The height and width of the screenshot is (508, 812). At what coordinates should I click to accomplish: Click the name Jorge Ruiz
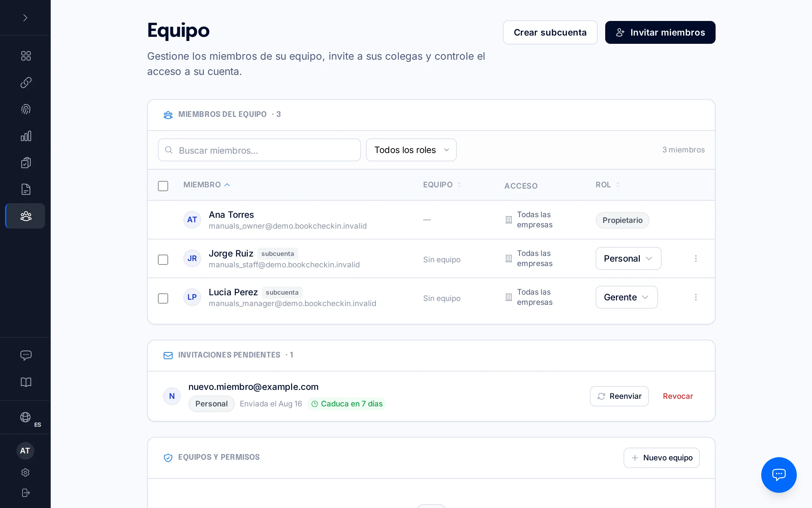click(x=231, y=253)
